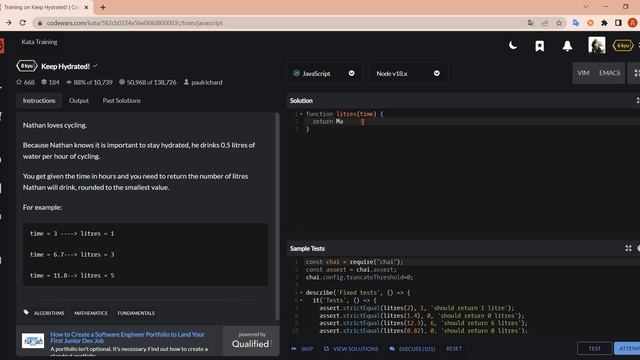
Task: Click the test line asserting litres(12.3) equals 6
Action: tap(423, 323)
